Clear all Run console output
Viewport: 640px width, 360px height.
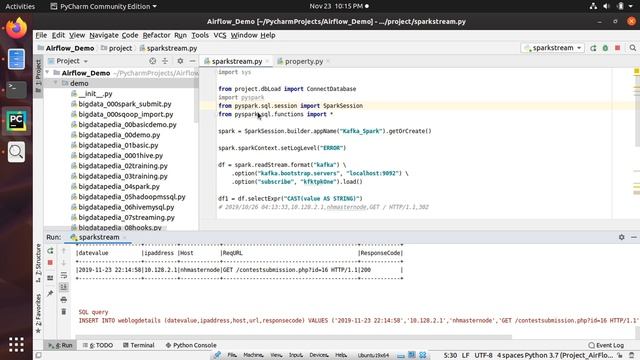pyautogui.click(x=64, y=312)
